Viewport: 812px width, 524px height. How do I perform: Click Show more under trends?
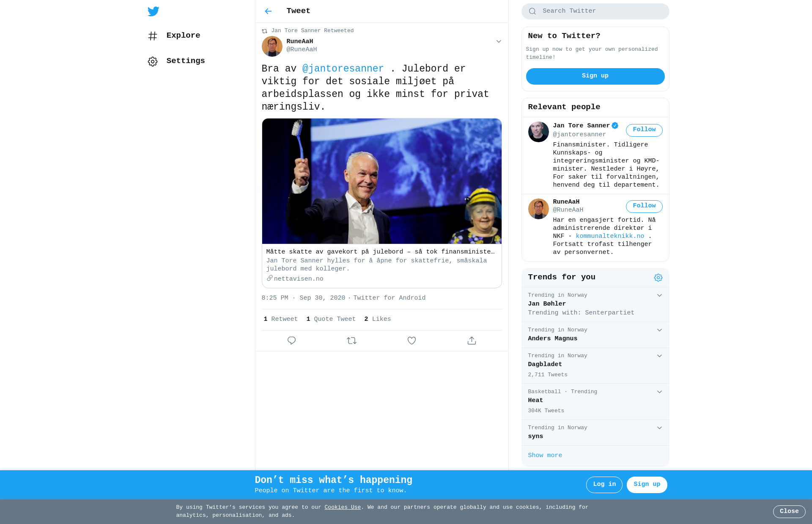pos(545,455)
